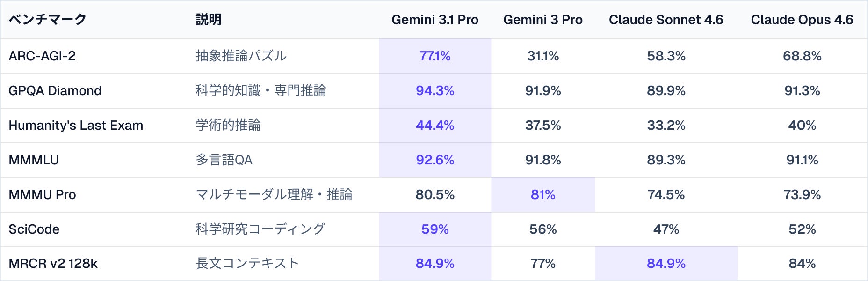Click the MMMLU benchmark name
868x281 pixels.
tap(34, 160)
